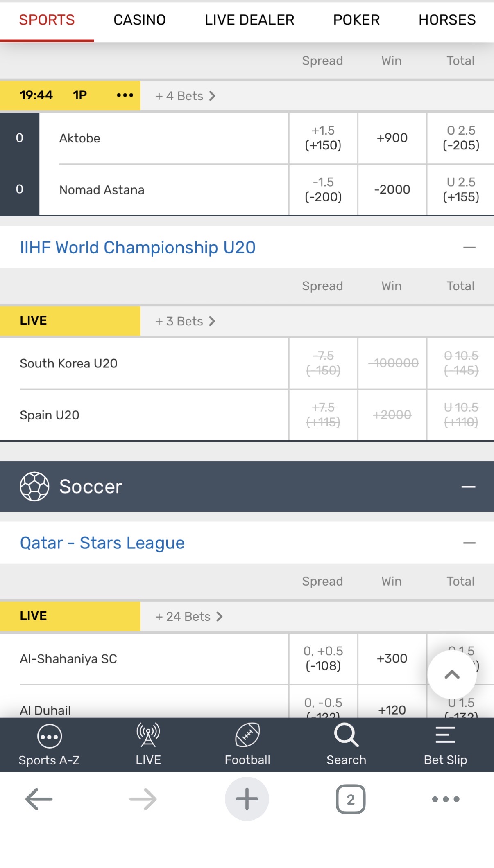Show open browser tabs counter
Viewport: 494px width, 868px height.
click(x=351, y=799)
